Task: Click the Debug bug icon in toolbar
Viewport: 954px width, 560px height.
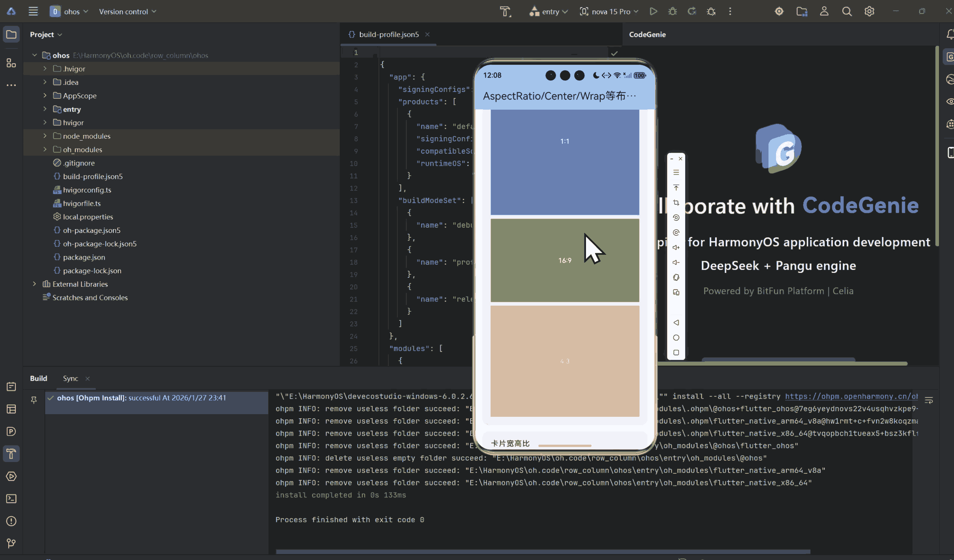Action: coord(672,11)
